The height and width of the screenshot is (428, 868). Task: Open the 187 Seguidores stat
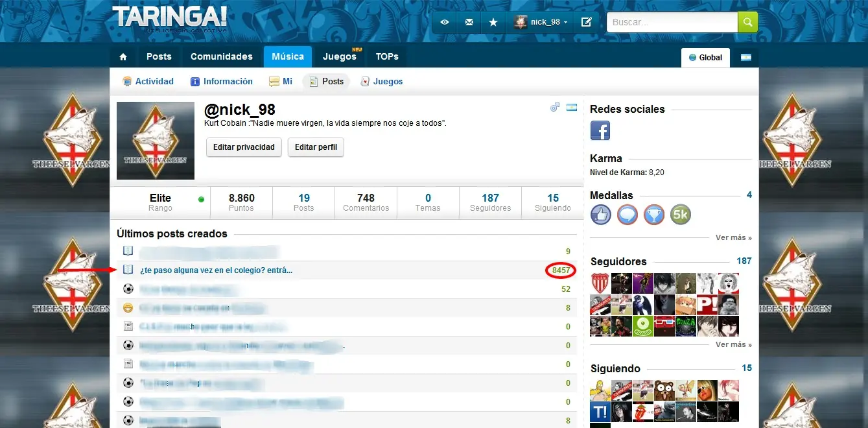[x=490, y=202]
